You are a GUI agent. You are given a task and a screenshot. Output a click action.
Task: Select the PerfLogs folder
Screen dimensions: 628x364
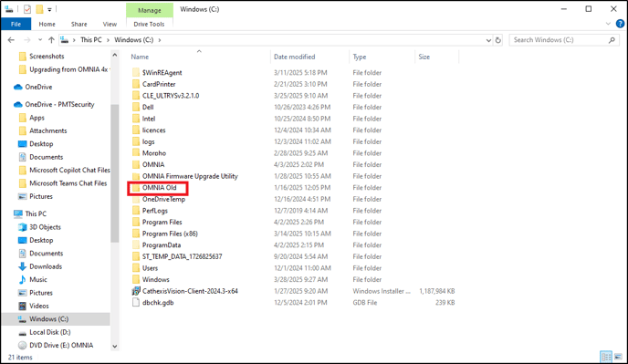tap(155, 211)
